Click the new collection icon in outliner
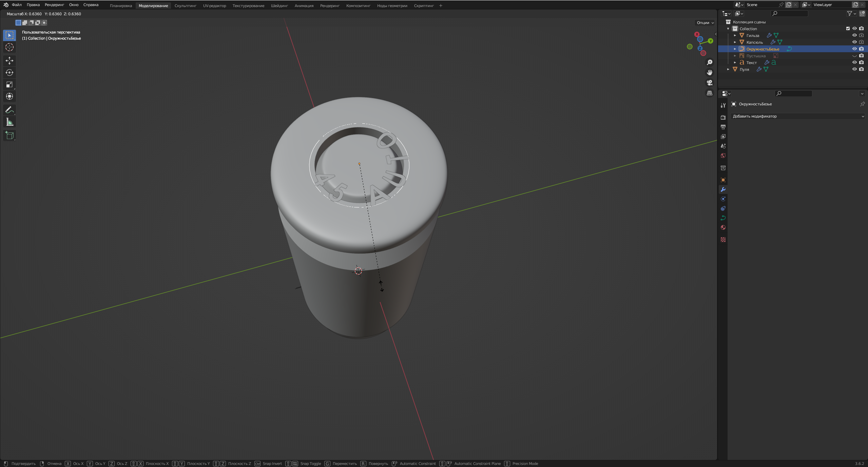 click(862, 14)
